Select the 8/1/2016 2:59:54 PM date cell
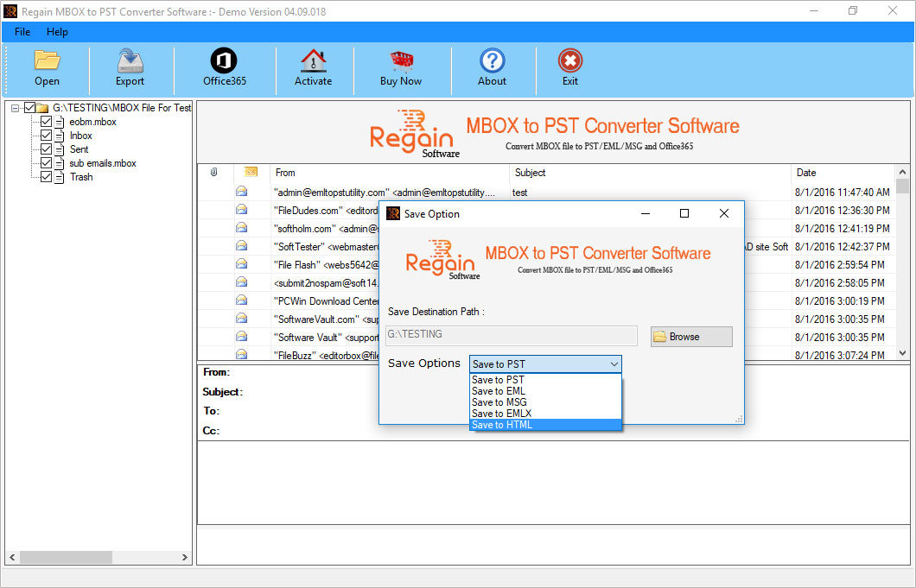 (839, 265)
